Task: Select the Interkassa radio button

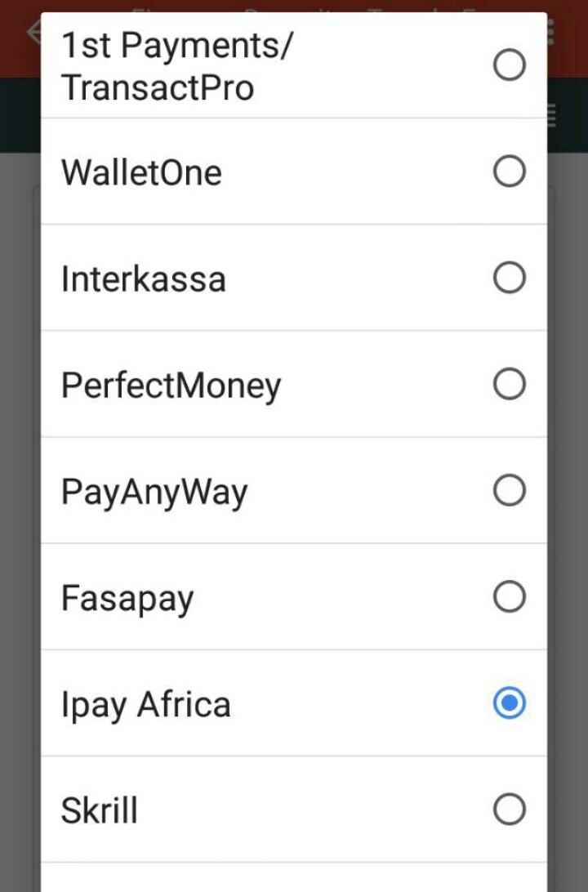Action: 509,279
